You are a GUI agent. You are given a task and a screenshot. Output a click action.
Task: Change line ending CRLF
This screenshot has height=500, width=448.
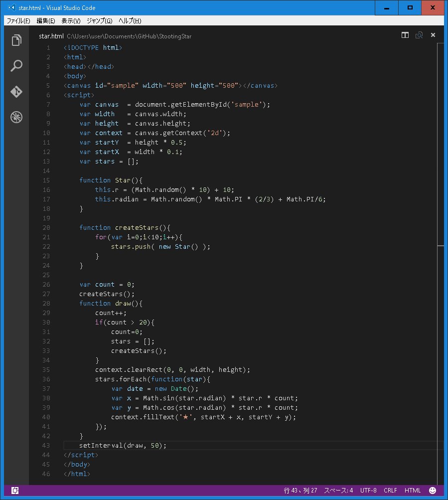click(390, 491)
